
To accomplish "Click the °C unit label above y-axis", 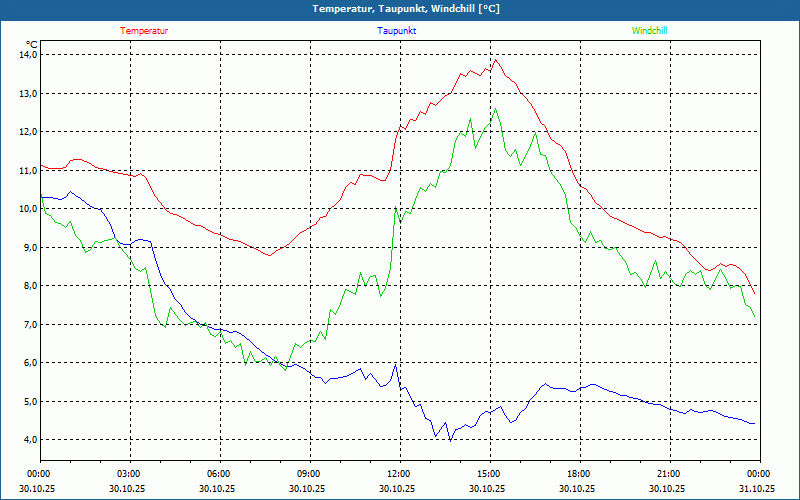I will point(32,44).
